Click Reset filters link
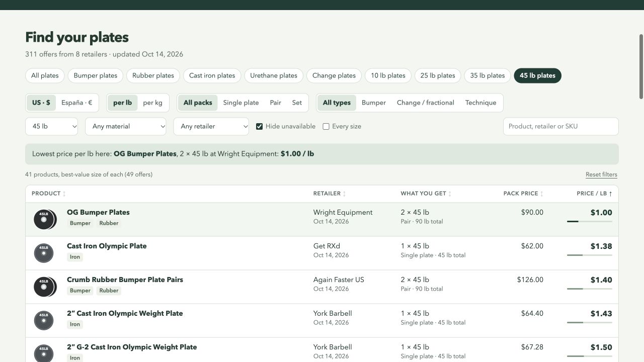This screenshot has width=644, height=362. coord(601,174)
